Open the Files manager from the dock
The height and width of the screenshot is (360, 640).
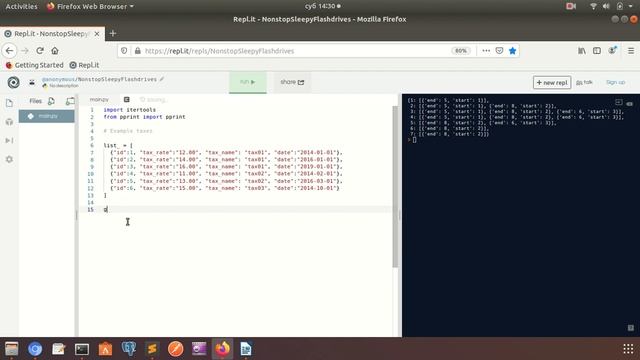(x=11, y=349)
